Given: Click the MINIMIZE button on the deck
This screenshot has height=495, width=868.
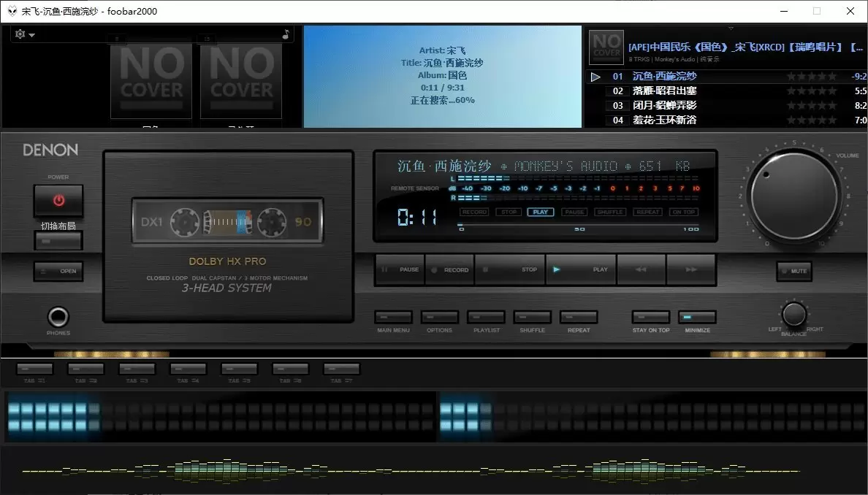Looking at the screenshot, I should [x=698, y=318].
